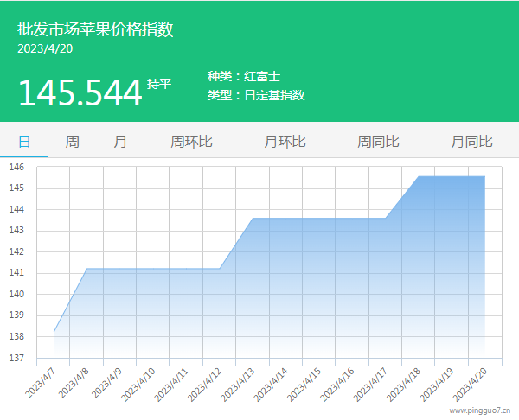Click the header date 2023/4/20
The width and height of the screenshot is (519, 420).
[x=45, y=48]
